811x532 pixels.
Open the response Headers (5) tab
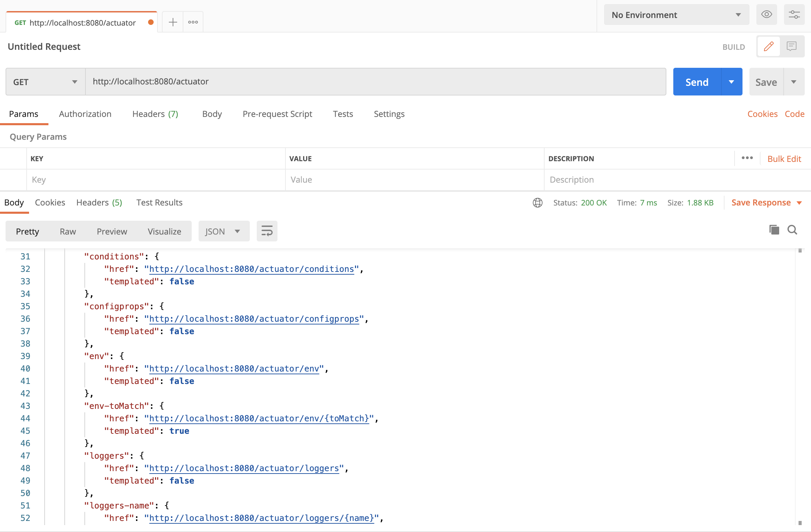(99, 203)
